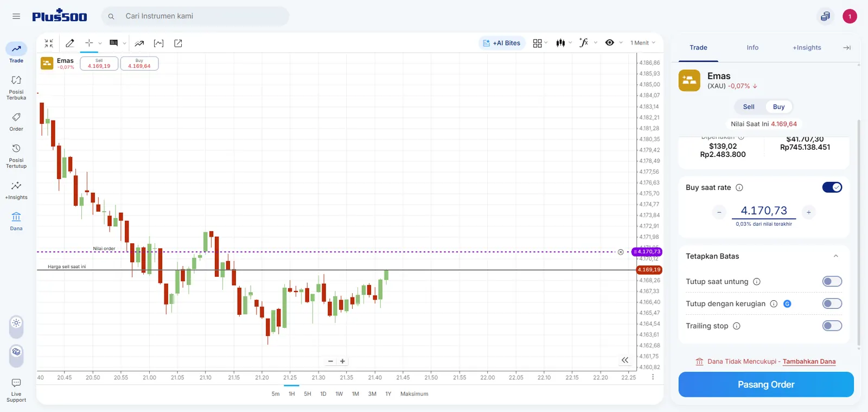Enable Tutup saat untung switch
The height and width of the screenshot is (412, 868).
(832, 281)
